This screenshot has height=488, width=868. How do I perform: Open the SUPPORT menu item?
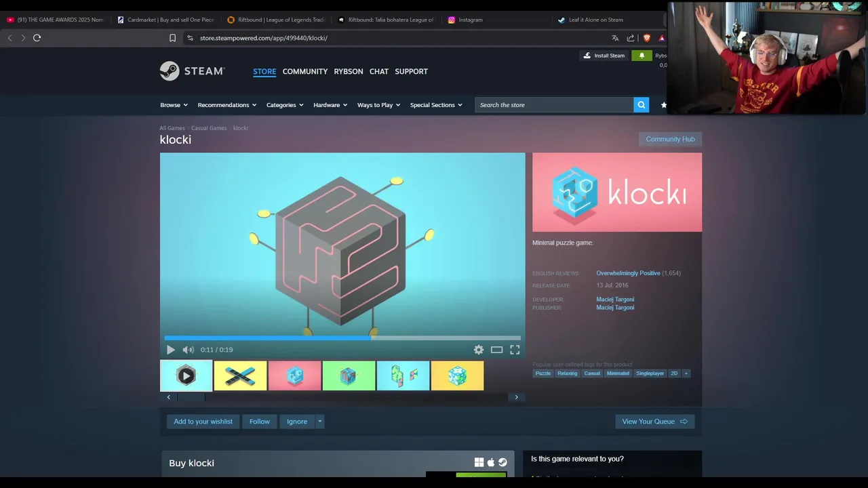[412, 71]
